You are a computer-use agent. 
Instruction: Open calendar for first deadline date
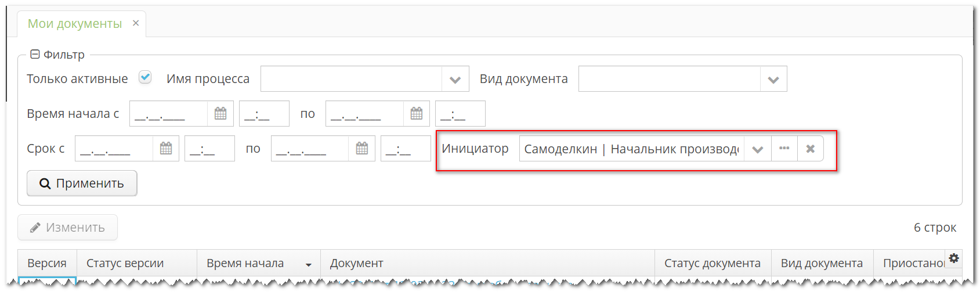click(x=166, y=149)
